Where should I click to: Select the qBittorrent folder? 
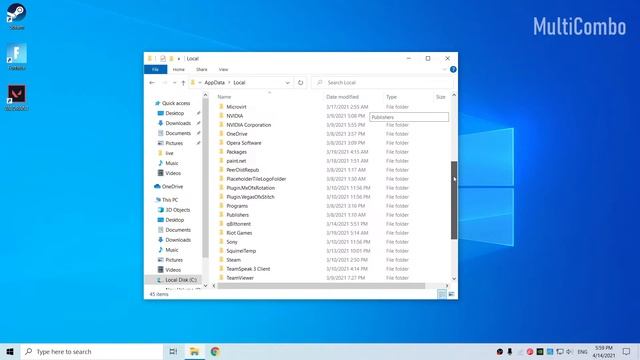click(238, 224)
